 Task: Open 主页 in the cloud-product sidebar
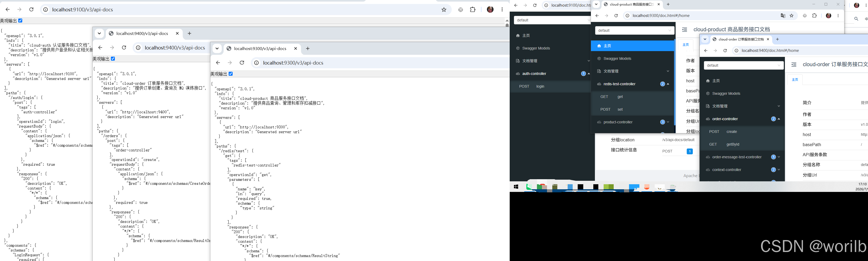click(x=632, y=46)
